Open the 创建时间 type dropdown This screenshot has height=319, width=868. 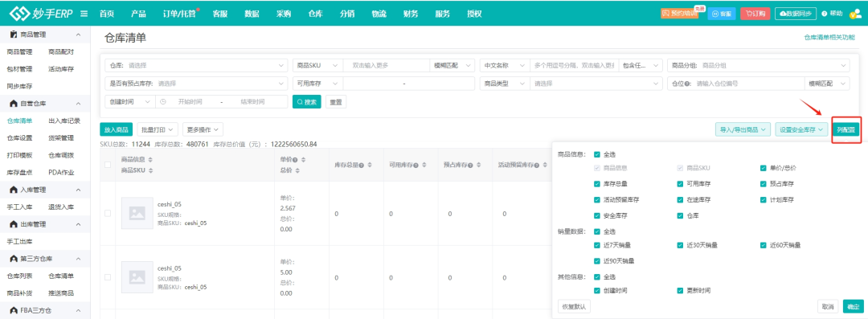129,102
